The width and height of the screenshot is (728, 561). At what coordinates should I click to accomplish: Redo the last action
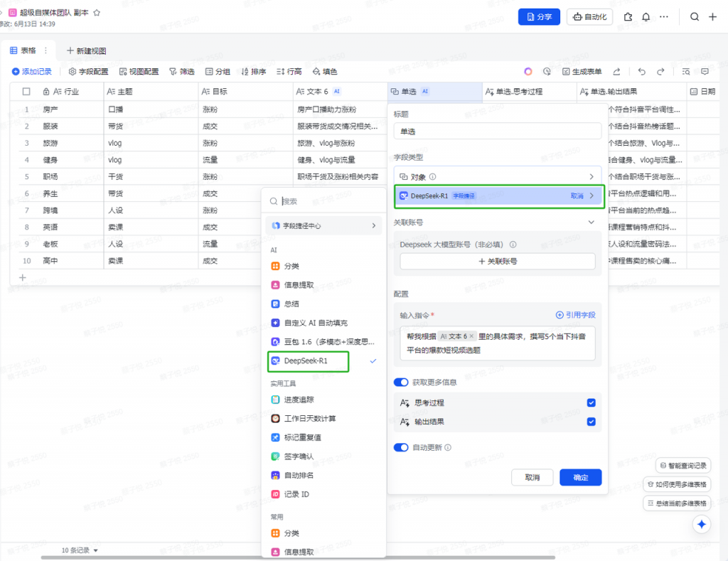click(x=660, y=72)
